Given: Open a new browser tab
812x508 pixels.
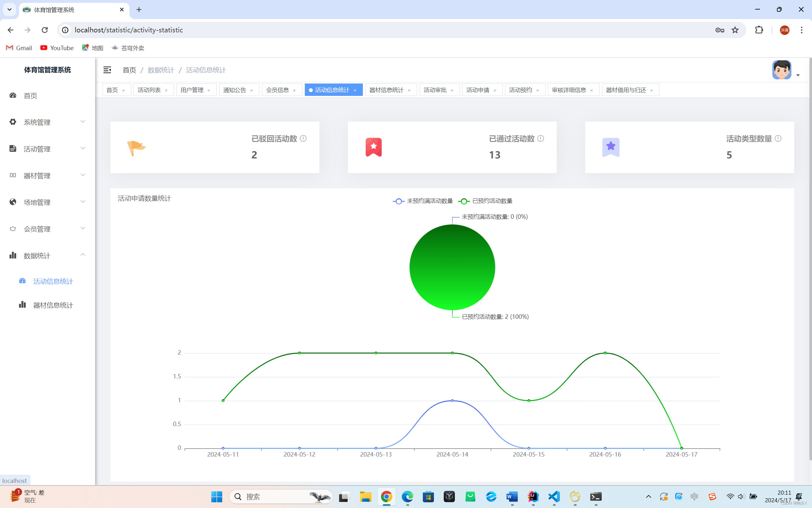Looking at the screenshot, I should coord(139,10).
